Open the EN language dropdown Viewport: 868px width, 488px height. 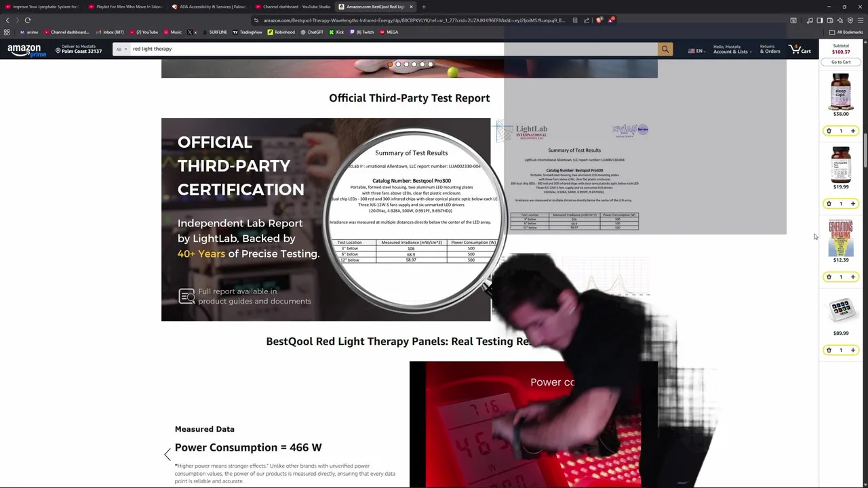click(x=696, y=51)
